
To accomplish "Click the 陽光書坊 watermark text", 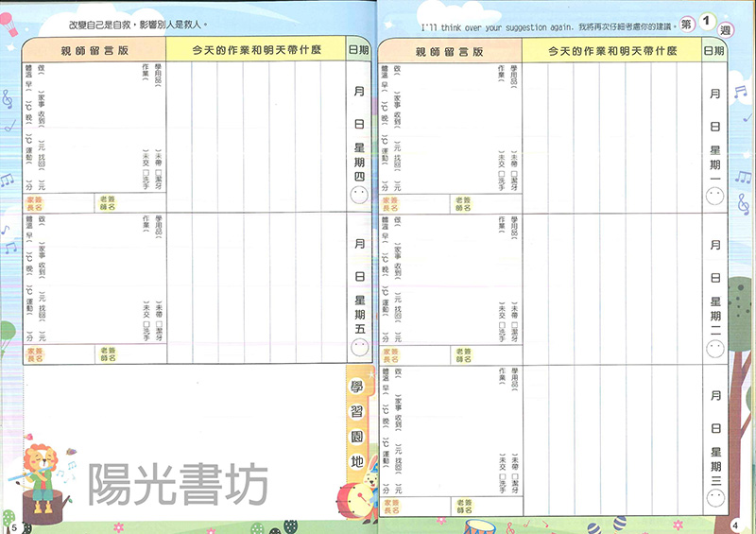I will point(178,486).
